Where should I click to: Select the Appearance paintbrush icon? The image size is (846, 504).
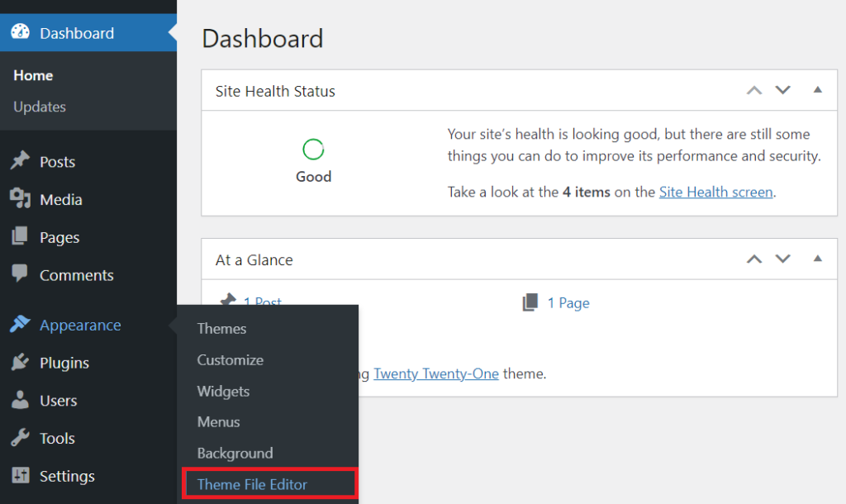[21, 325]
